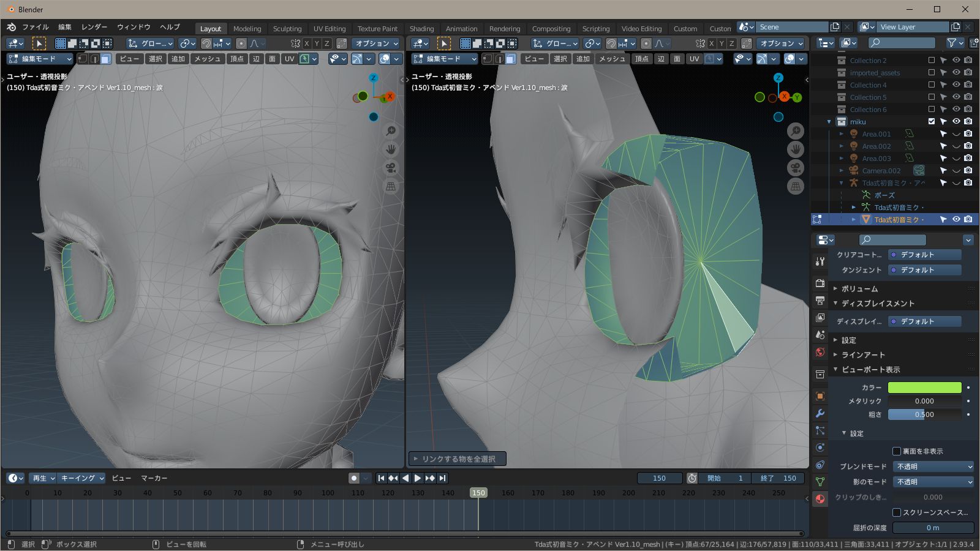The height and width of the screenshot is (551, 980).
Task: Open the Output properties tab
Action: [820, 301]
